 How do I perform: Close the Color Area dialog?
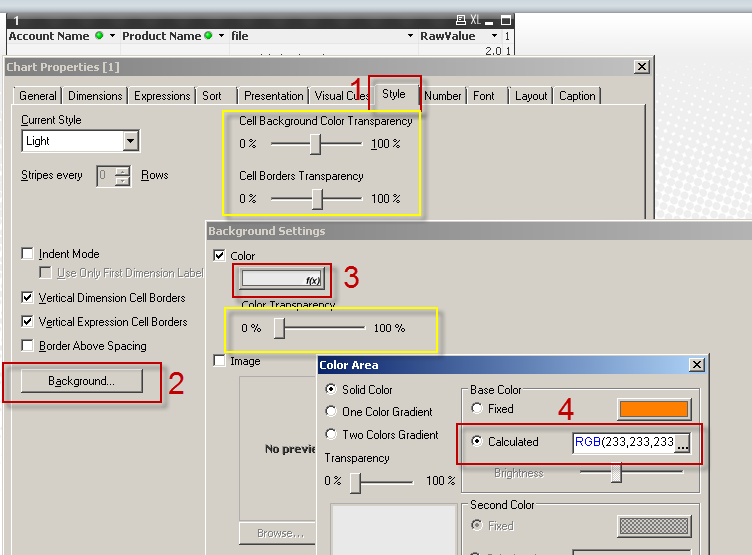(x=696, y=366)
